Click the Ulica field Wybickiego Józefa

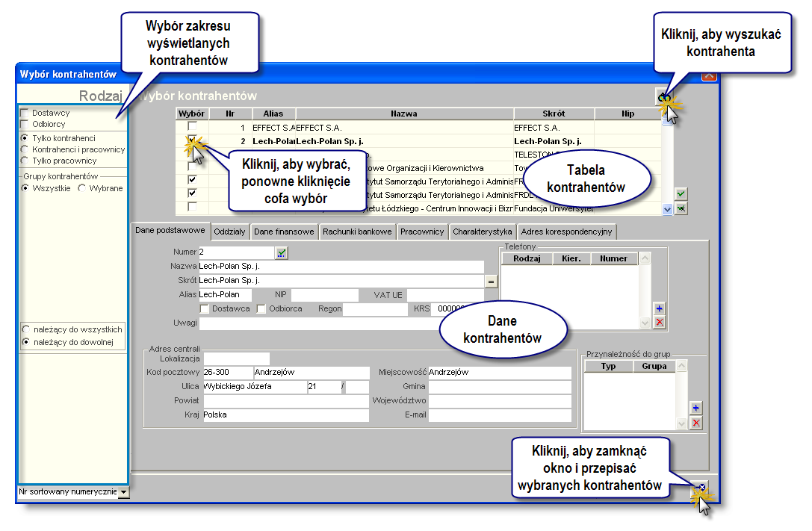[254, 387]
